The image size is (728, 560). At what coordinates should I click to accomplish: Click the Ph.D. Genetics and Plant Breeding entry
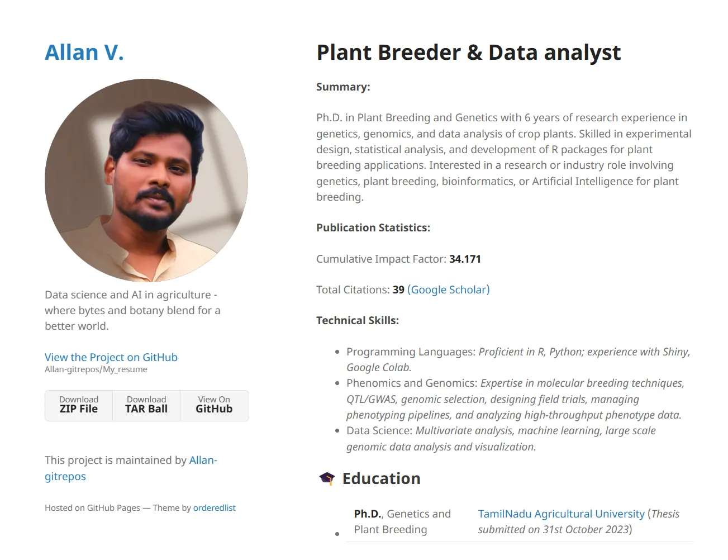pyautogui.click(x=402, y=521)
